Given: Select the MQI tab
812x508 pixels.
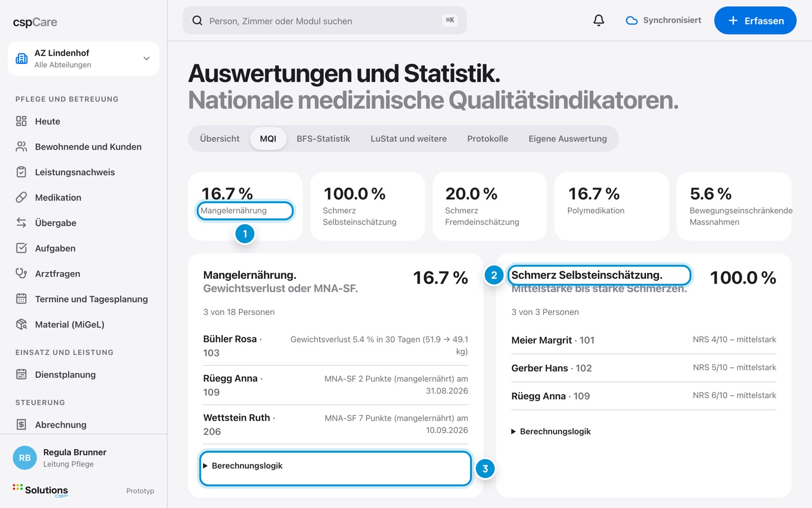Looking at the screenshot, I should [x=268, y=139].
